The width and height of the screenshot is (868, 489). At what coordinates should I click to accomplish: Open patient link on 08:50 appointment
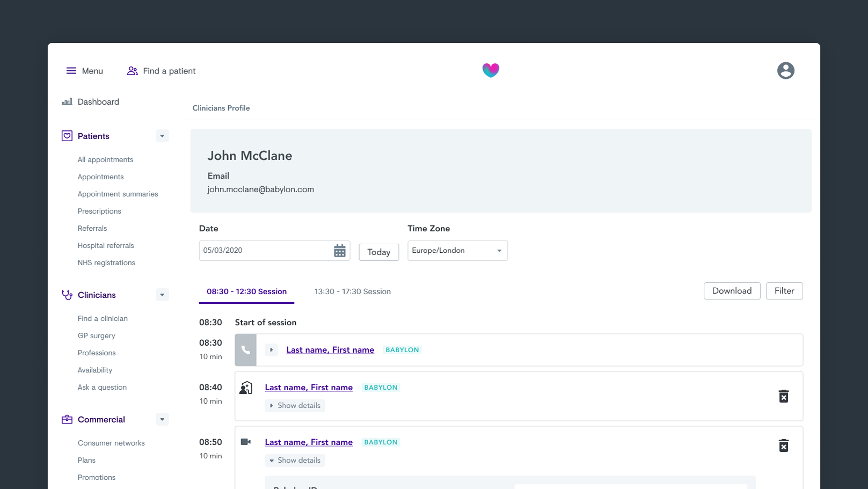click(x=309, y=442)
